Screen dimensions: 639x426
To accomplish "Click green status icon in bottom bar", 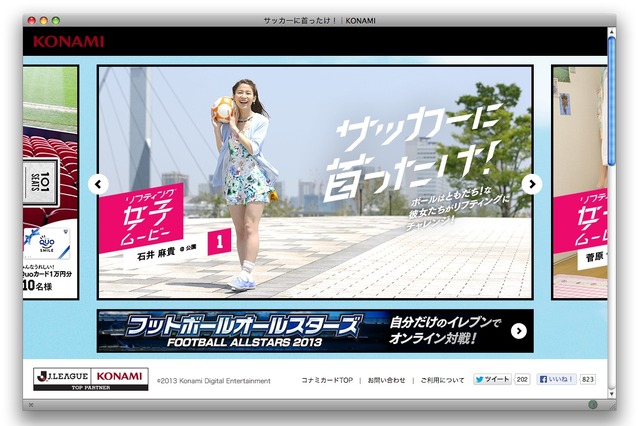I will point(593,404).
